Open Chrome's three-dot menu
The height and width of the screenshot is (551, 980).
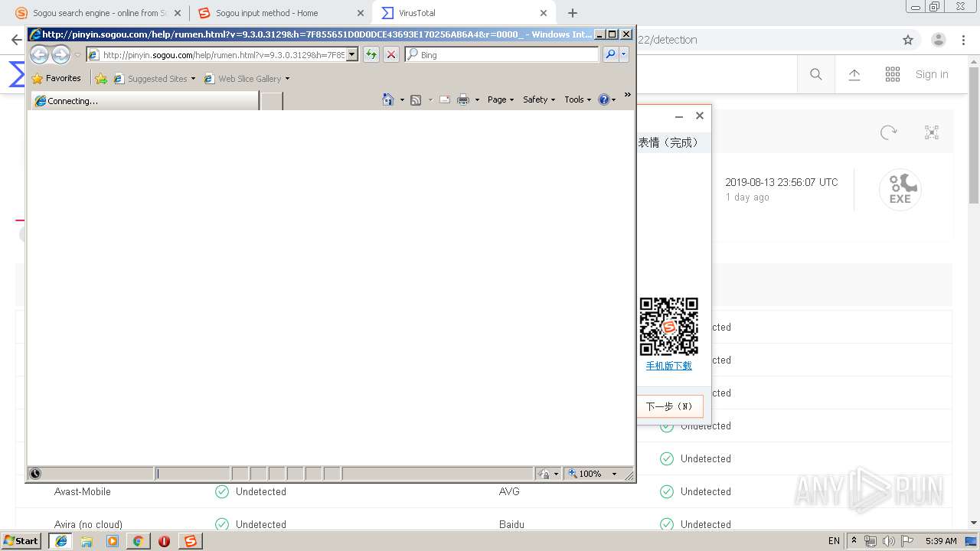coord(964,40)
